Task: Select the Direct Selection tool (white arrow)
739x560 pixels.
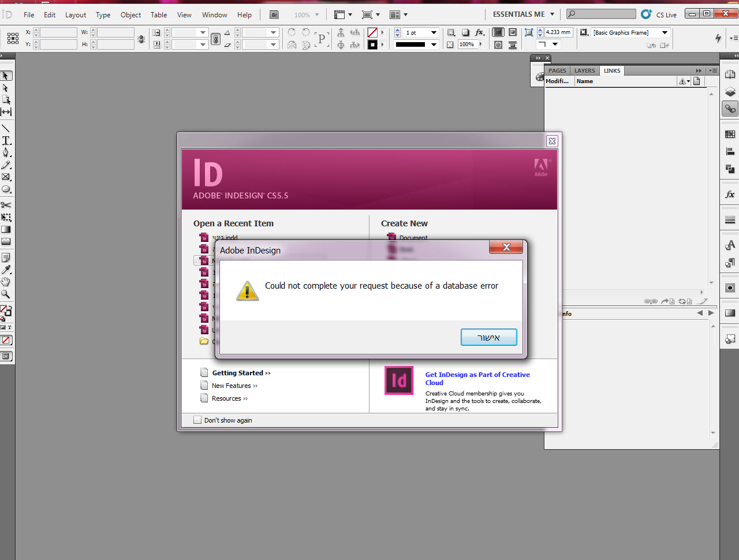Action: pyautogui.click(x=6, y=88)
